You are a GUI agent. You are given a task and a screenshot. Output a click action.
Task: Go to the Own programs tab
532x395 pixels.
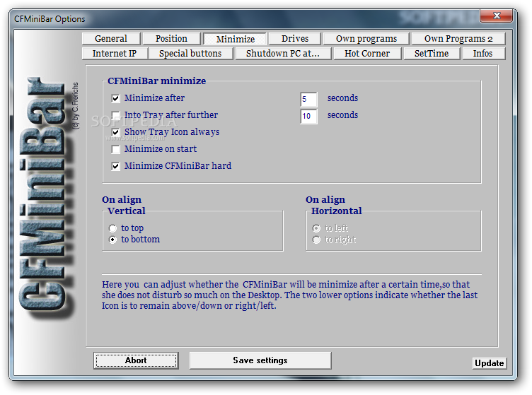pyautogui.click(x=366, y=39)
